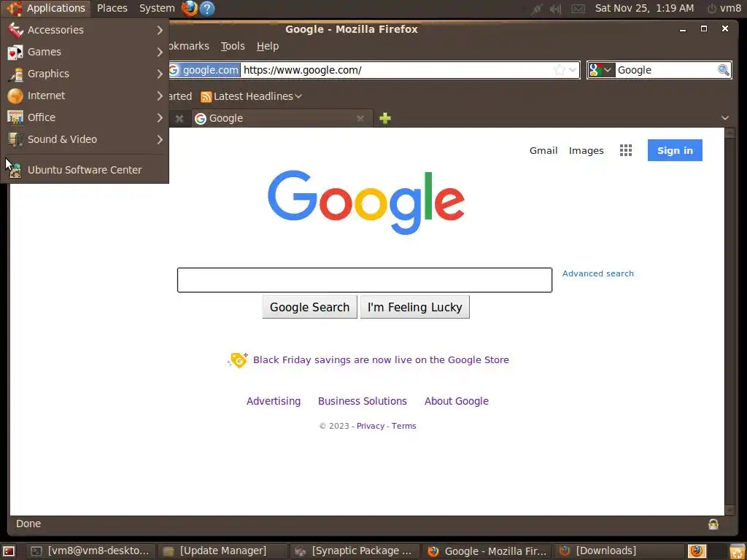The height and width of the screenshot is (560, 747).
Task: Click the google.com site identity button
Action: 204,70
